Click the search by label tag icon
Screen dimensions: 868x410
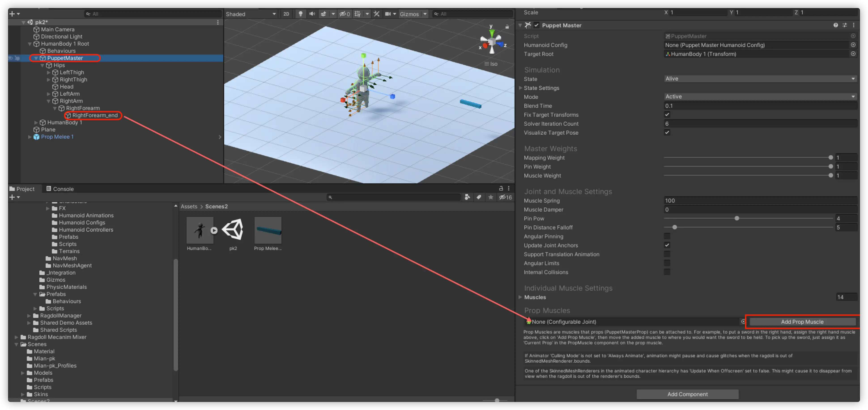tap(479, 197)
